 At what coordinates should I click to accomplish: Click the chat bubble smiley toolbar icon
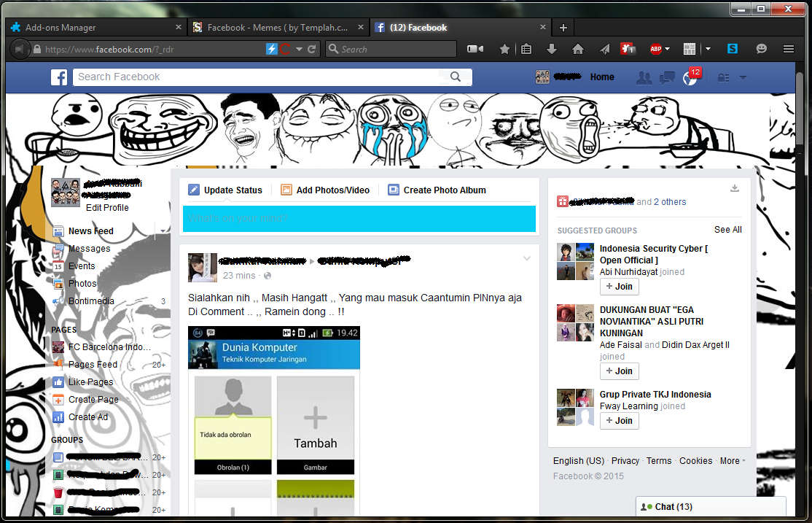pyautogui.click(x=761, y=49)
